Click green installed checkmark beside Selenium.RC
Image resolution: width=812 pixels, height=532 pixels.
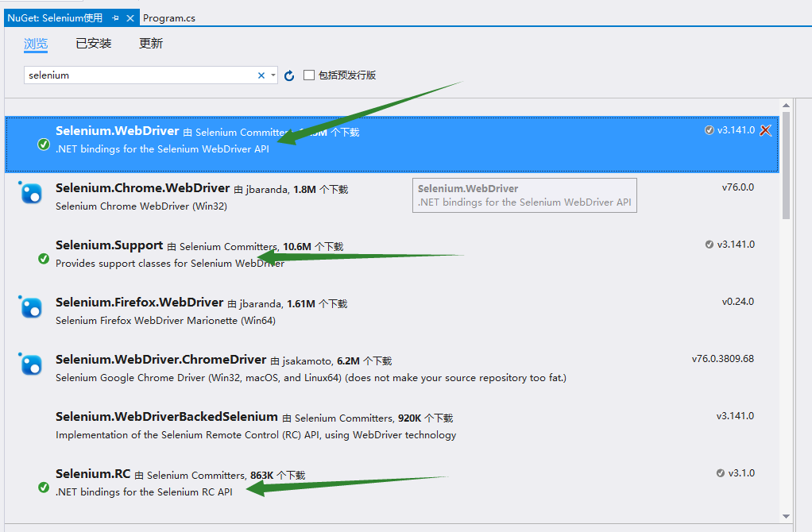(44, 488)
